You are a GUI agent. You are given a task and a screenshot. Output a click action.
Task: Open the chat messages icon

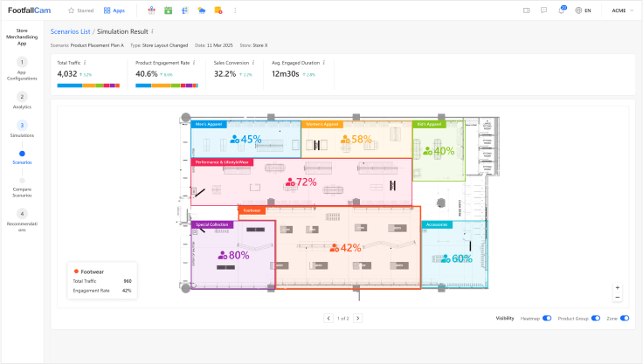point(543,10)
